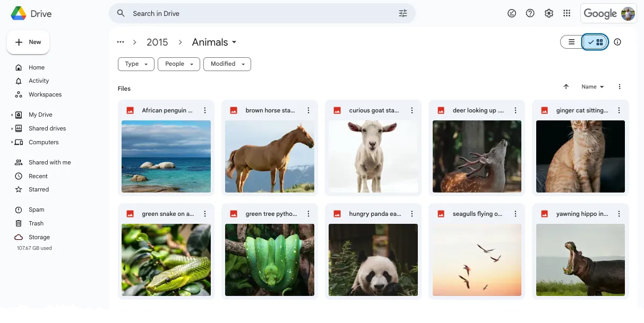Screen dimensions: 644x323
Task: Keep grid view layout selected
Action: coord(595,41)
